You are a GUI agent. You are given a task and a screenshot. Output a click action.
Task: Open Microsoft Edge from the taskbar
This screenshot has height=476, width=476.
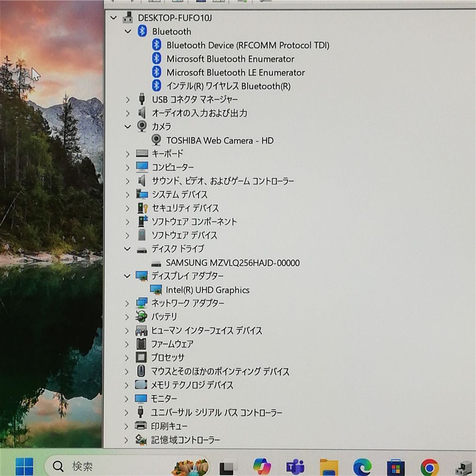(x=362, y=466)
